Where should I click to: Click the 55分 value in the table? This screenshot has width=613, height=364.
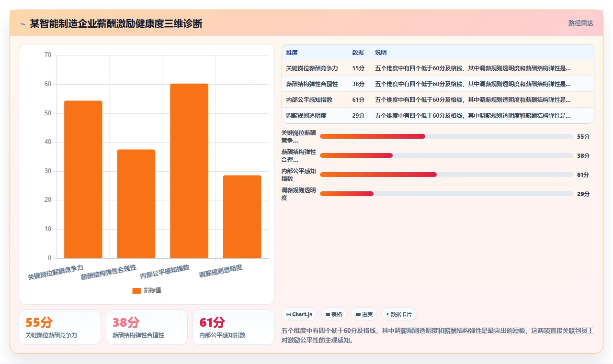(x=358, y=68)
